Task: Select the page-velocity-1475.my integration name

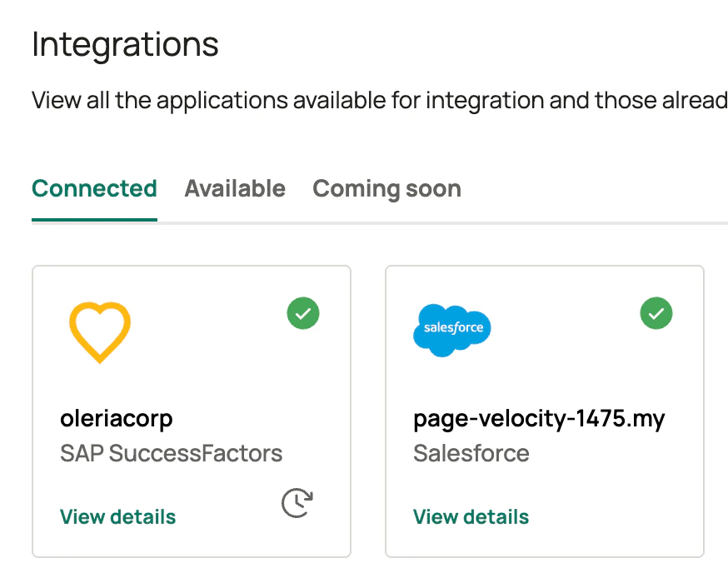Action: pyautogui.click(x=539, y=419)
